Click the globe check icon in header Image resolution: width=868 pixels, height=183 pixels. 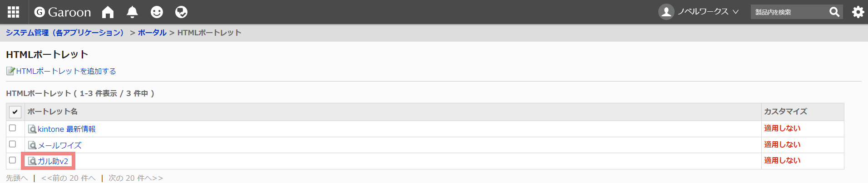tap(181, 12)
